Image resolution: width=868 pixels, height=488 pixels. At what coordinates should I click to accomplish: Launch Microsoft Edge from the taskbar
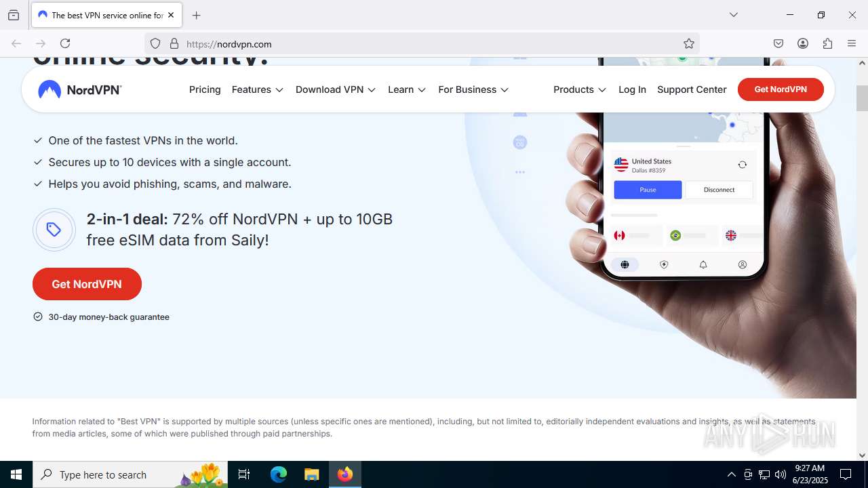click(279, 474)
